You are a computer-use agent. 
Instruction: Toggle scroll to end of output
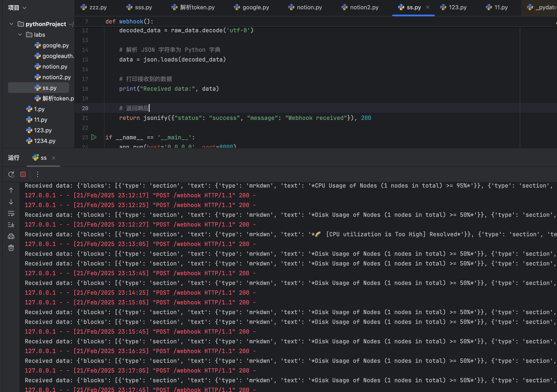[x=11, y=225]
